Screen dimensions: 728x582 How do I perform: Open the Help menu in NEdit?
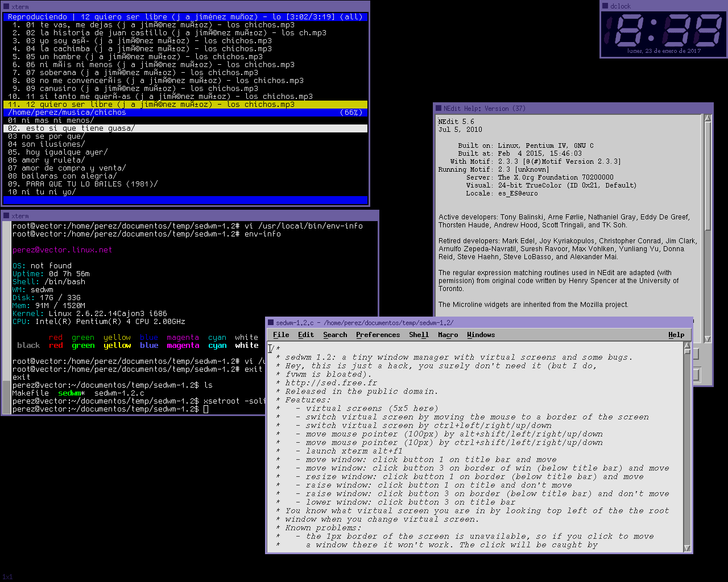(676, 335)
